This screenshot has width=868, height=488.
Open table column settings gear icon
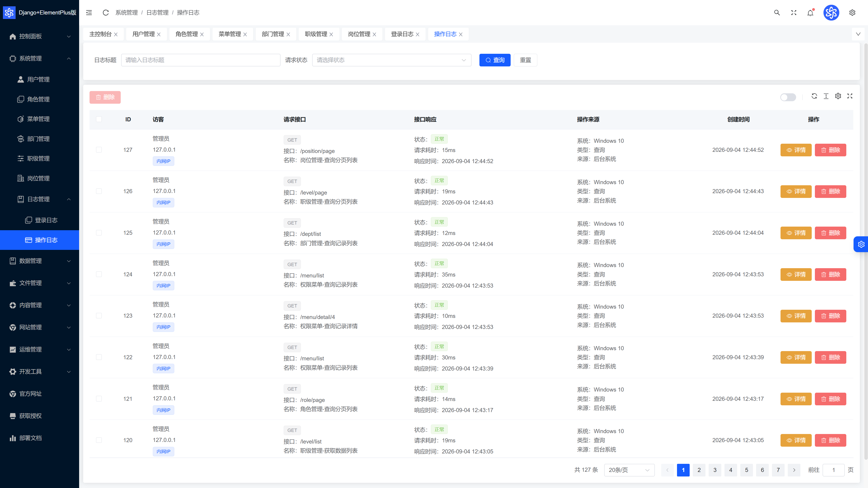[x=838, y=96]
